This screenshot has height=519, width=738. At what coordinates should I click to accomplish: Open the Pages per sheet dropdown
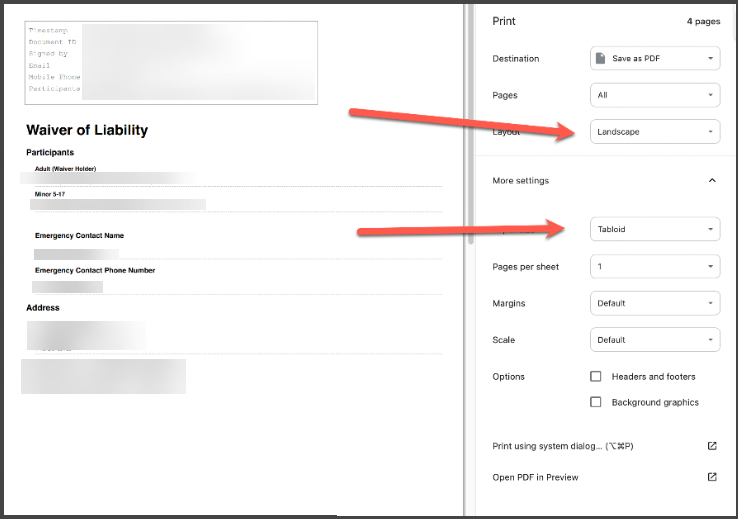tap(655, 267)
